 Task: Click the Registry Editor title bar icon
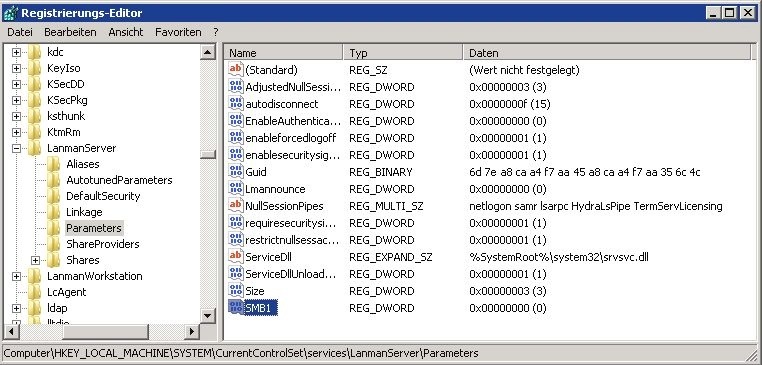[x=11, y=13]
